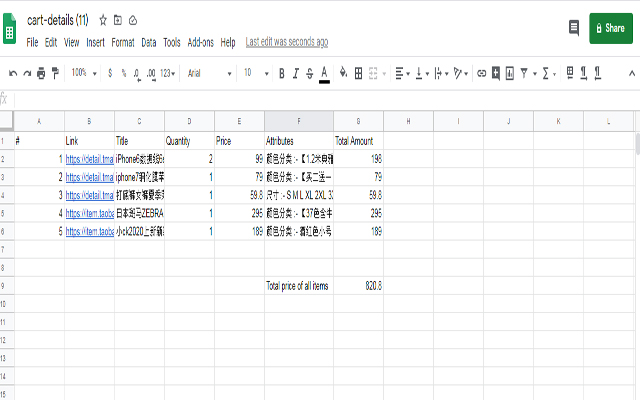Screen dimensions: 640x400
Task: Create a filter with funnel icon
Action: pos(524,73)
